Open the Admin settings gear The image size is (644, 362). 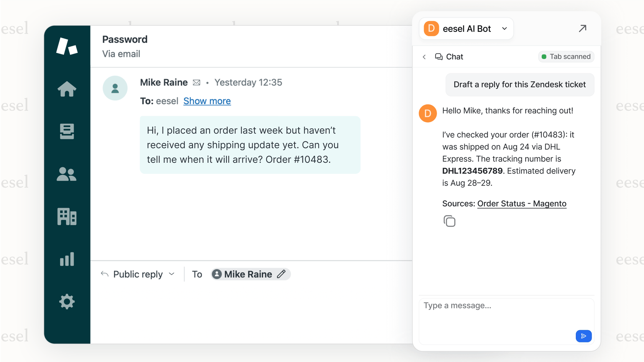coord(67,302)
